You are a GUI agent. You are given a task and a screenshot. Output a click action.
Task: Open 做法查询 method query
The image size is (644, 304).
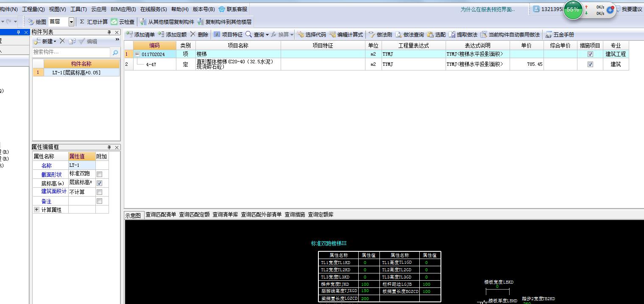click(x=410, y=34)
